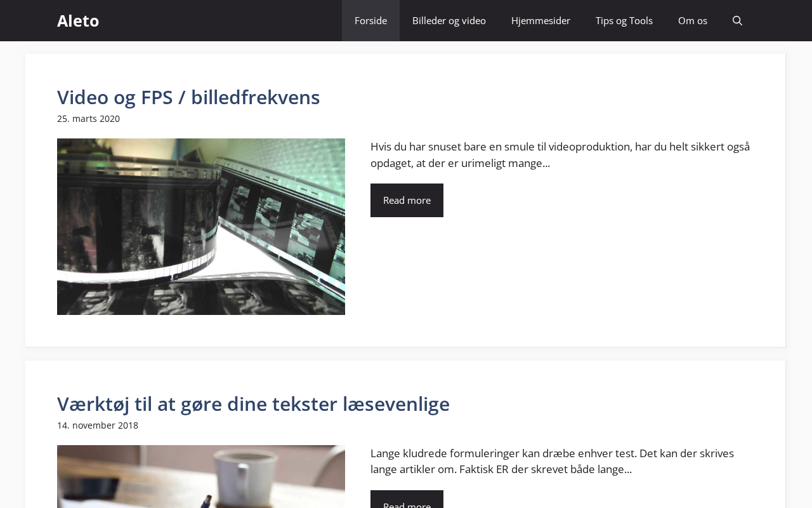Click Read more under the FPS excerpt
Viewport: 812px width, 508px height.
tap(407, 200)
